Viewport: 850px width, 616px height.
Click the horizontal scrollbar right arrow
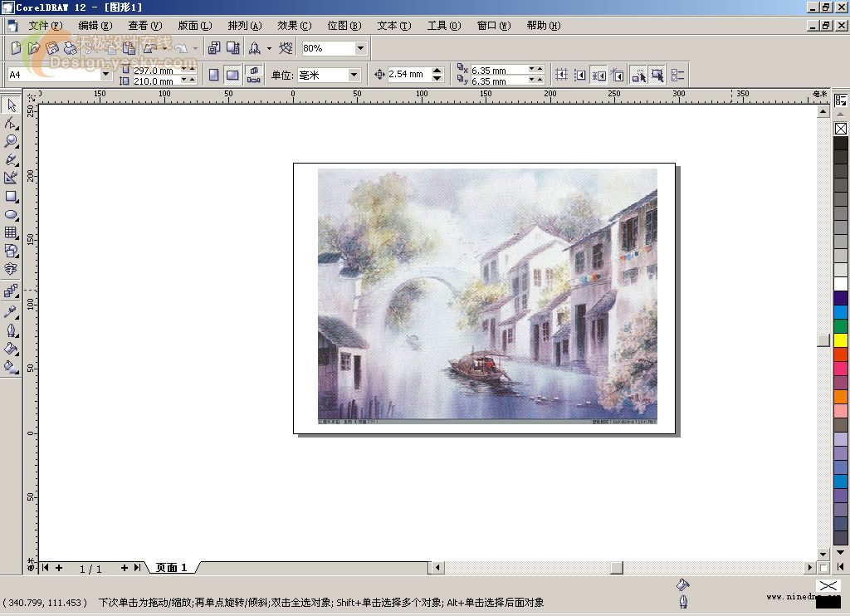[x=810, y=568]
